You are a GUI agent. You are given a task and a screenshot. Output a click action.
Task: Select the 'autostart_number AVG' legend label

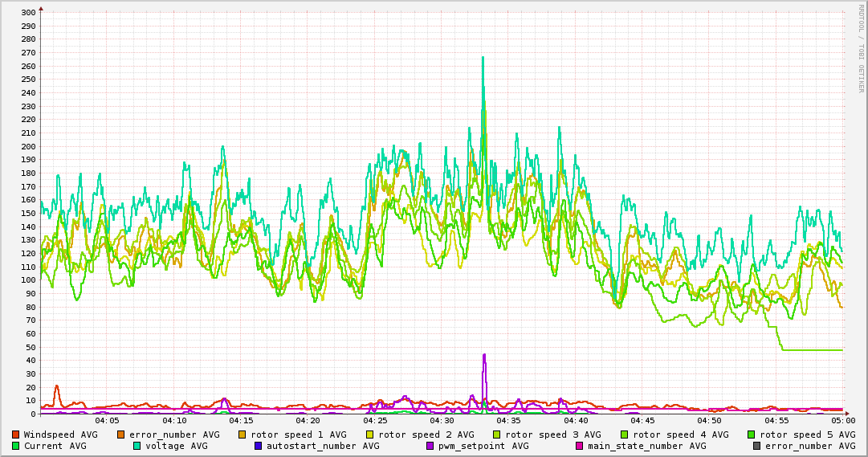(x=323, y=446)
